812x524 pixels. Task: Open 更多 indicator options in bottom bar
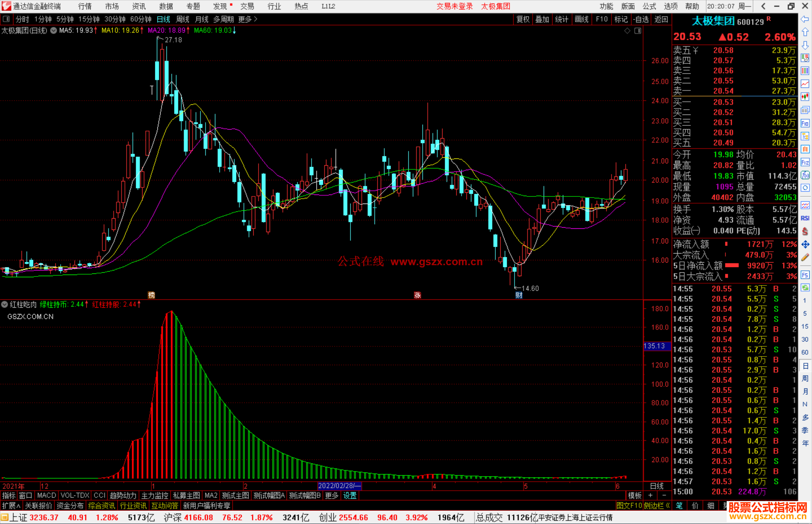pyautogui.click(x=332, y=495)
